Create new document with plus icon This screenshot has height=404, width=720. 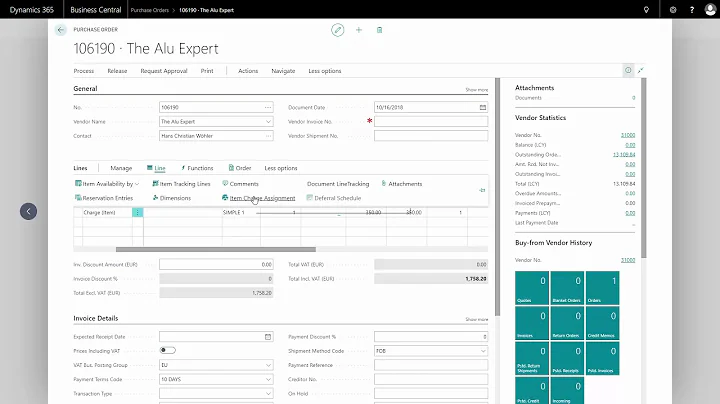coord(359,30)
